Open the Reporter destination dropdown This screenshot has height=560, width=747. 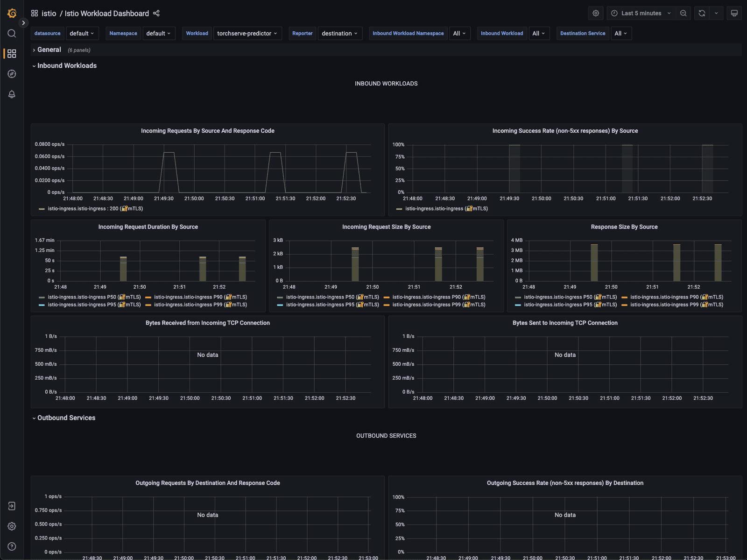point(340,34)
